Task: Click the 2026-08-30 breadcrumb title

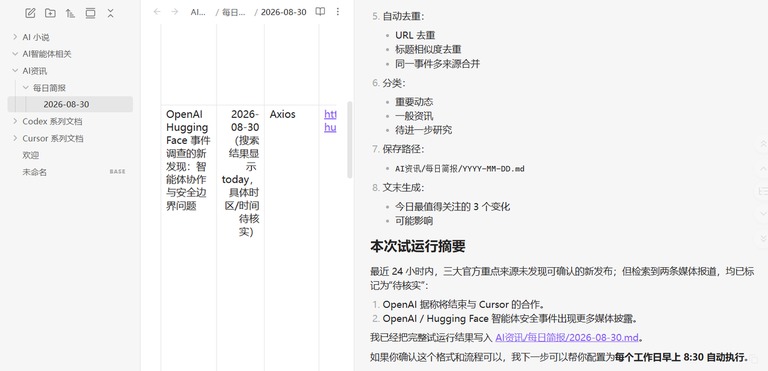Action: (284, 12)
